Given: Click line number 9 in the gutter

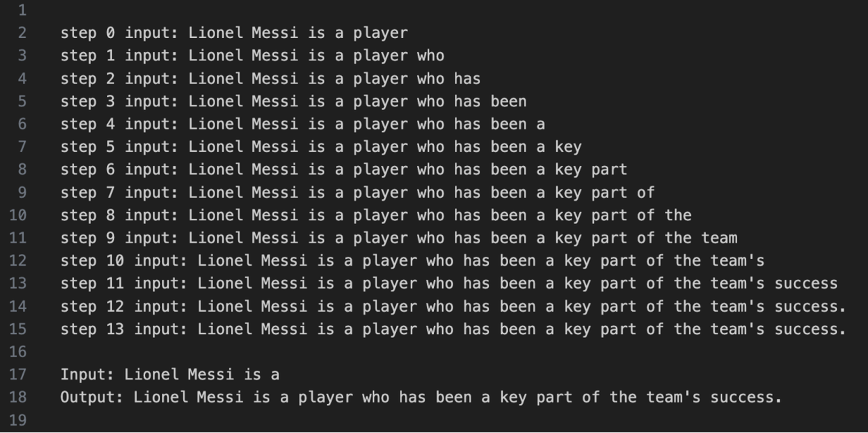Looking at the screenshot, I should click(x=22, y=192).
